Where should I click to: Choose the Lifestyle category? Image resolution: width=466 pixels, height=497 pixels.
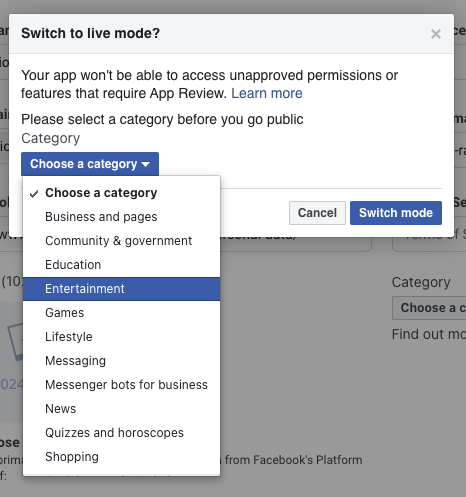tap(121, 337)
